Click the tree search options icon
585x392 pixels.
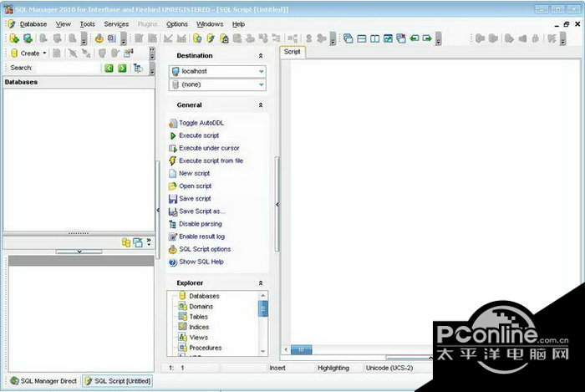138,68
